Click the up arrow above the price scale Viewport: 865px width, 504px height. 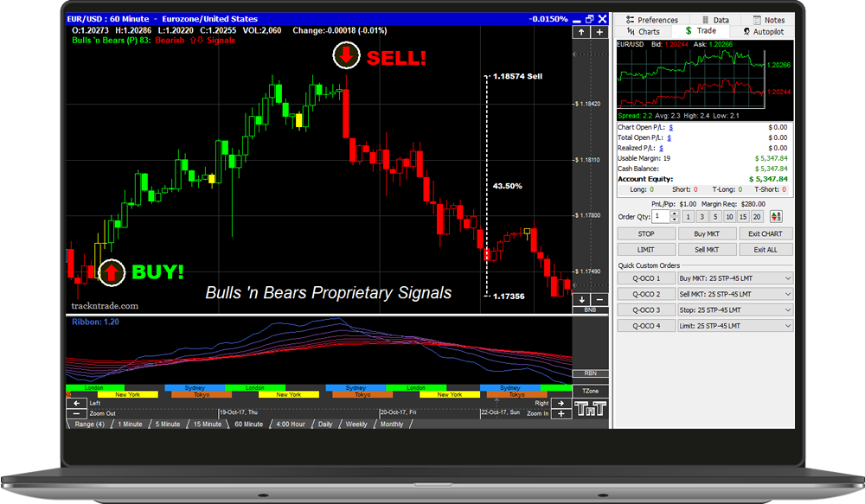click(581, 33)
